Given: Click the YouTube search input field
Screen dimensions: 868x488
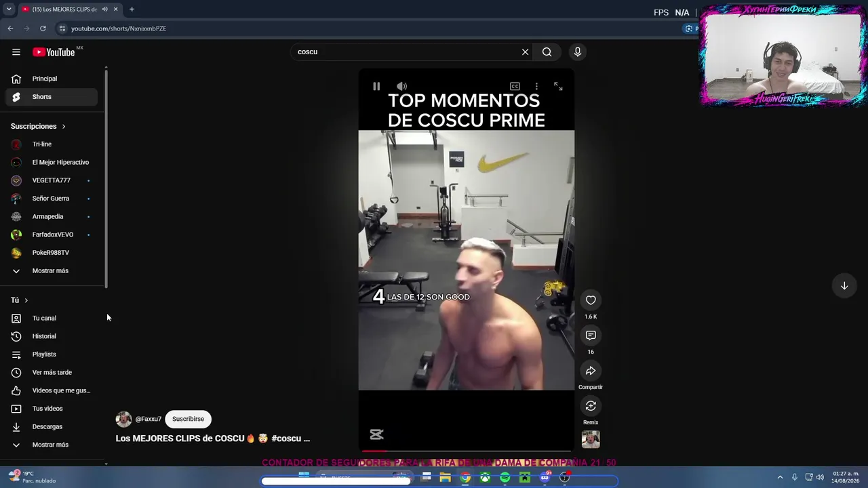Looking at the screenshot, I should 406,52.
